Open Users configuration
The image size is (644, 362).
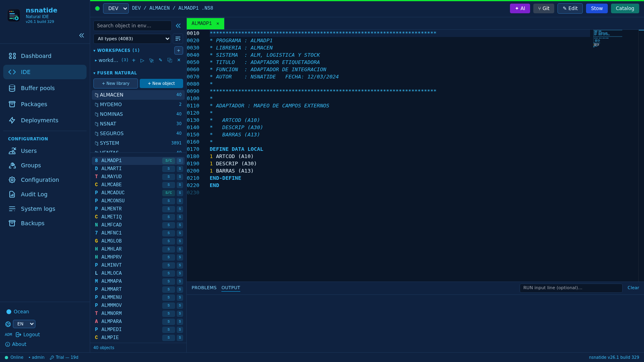pyautogui.click(x=45, y=151)
